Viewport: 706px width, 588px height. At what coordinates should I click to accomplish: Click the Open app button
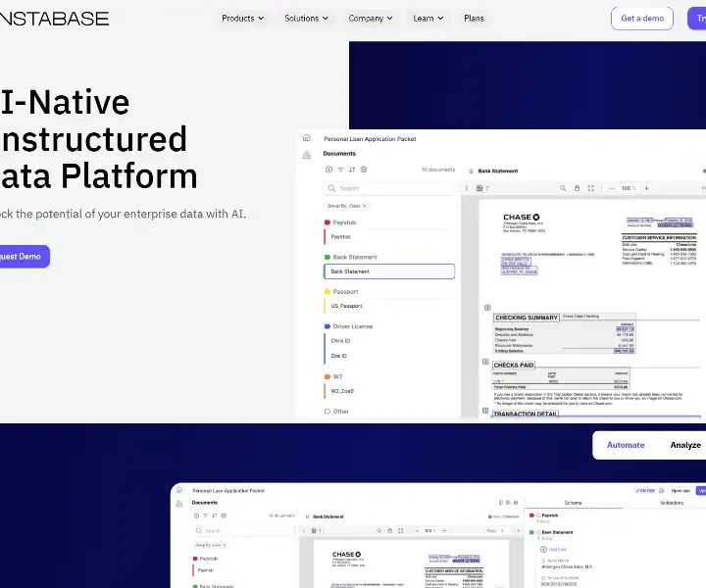pyautogui.click(x=681, y=491)
